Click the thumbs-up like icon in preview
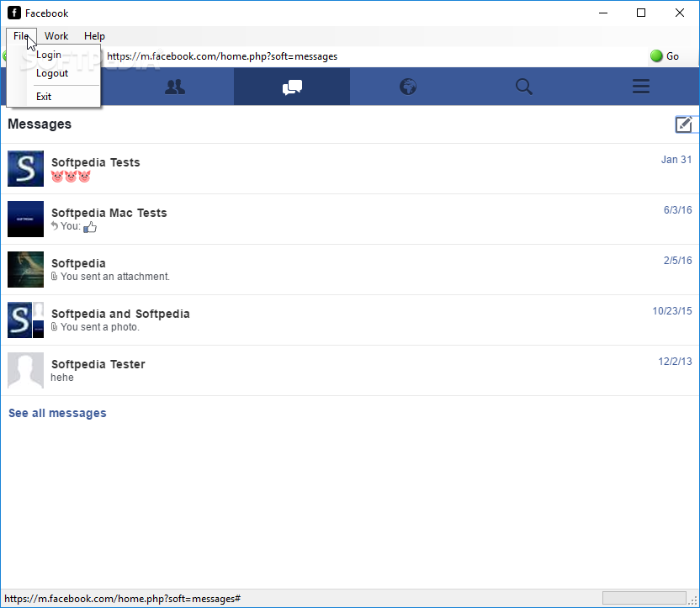The image size is (700, 608). [x=90, y=227]
